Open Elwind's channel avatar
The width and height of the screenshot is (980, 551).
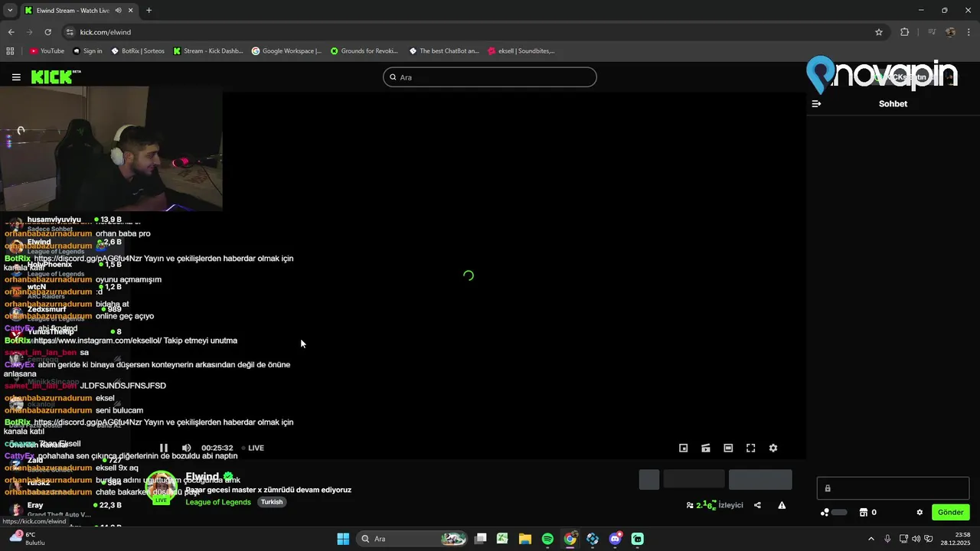click(162, 487)
